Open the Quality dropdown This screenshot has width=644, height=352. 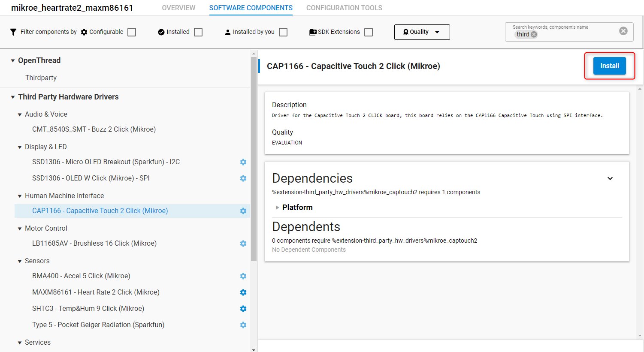[422, 32]
